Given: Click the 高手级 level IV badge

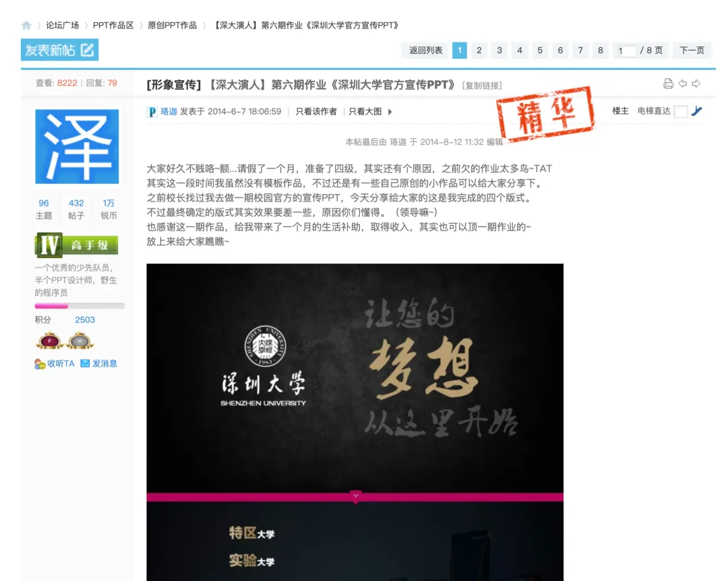Looking at the screenshot, I should [76, 245].
